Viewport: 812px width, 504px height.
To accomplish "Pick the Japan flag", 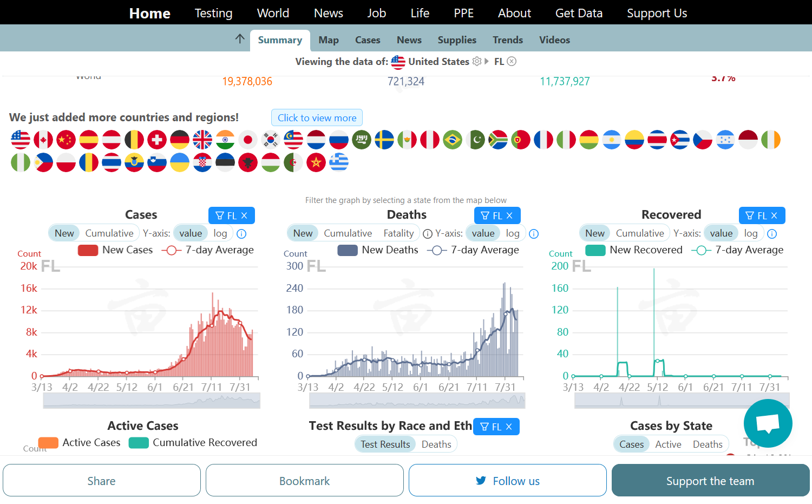I will pyautogui.click(x=248, y=140).
